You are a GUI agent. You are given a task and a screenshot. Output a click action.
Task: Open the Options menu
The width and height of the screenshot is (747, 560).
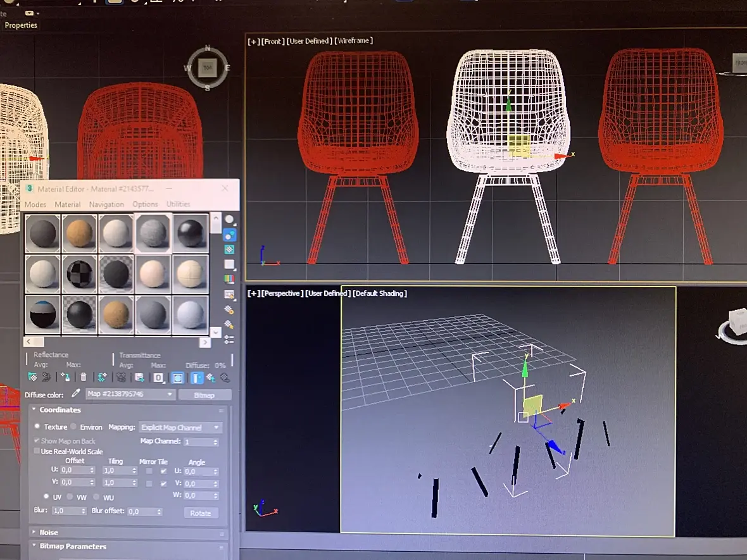145,204
